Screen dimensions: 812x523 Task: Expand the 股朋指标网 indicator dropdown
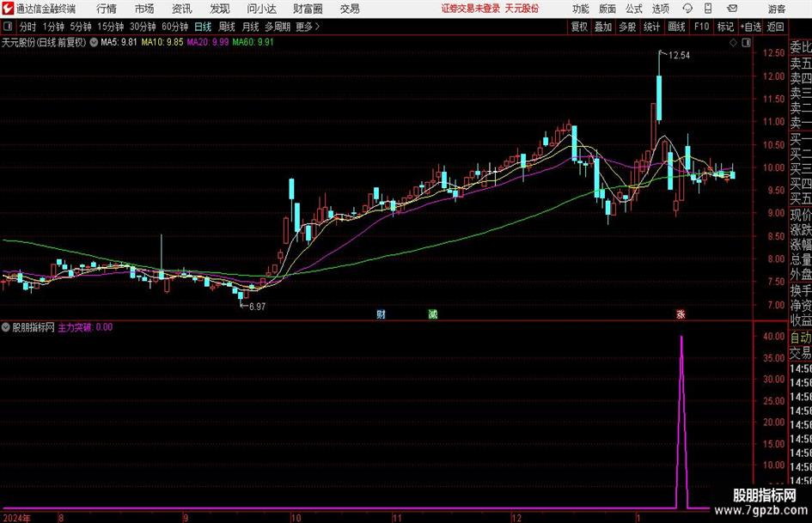[6, 327]
